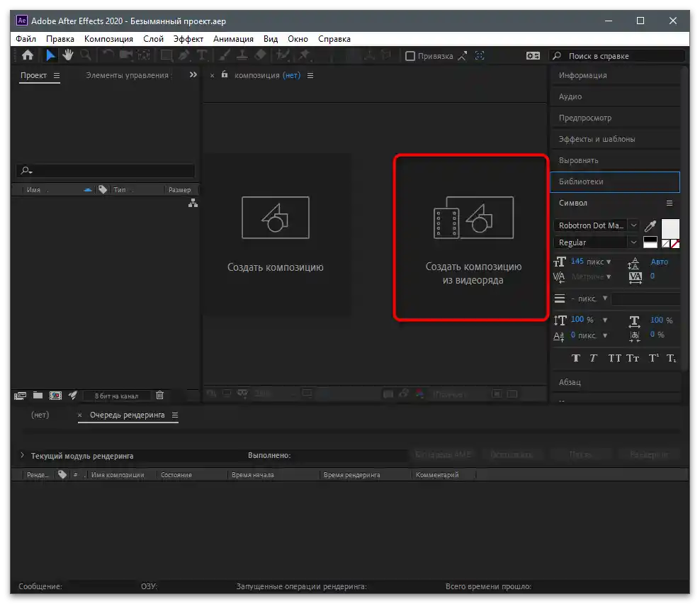Open the Композиция menu
700x604 pixels.
108,39
